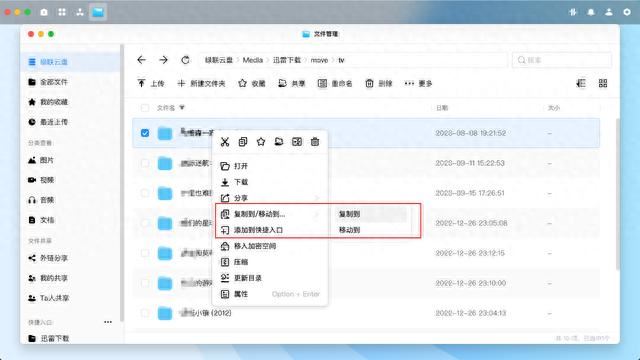Open 图片 category in the sidebar
The height and width of the screenshot is (360, 640).
click(71, 160)
